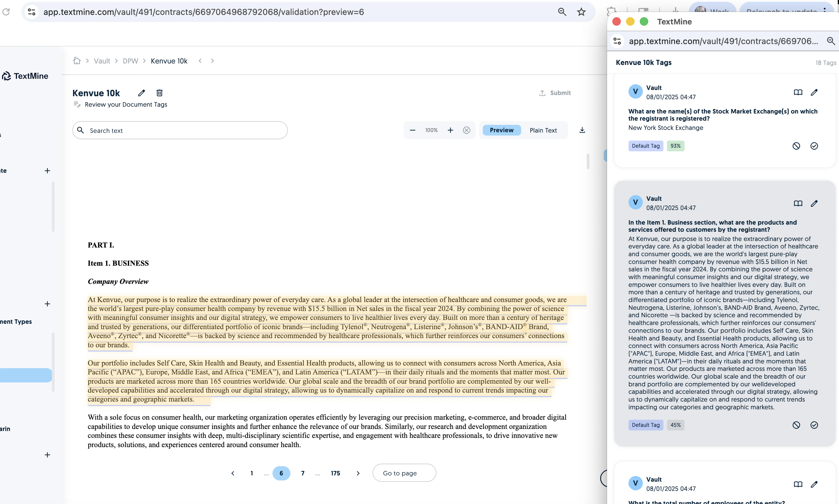Open book icon on Stock Market Exchange tag

pyautogui.click(x=798, y=92)
